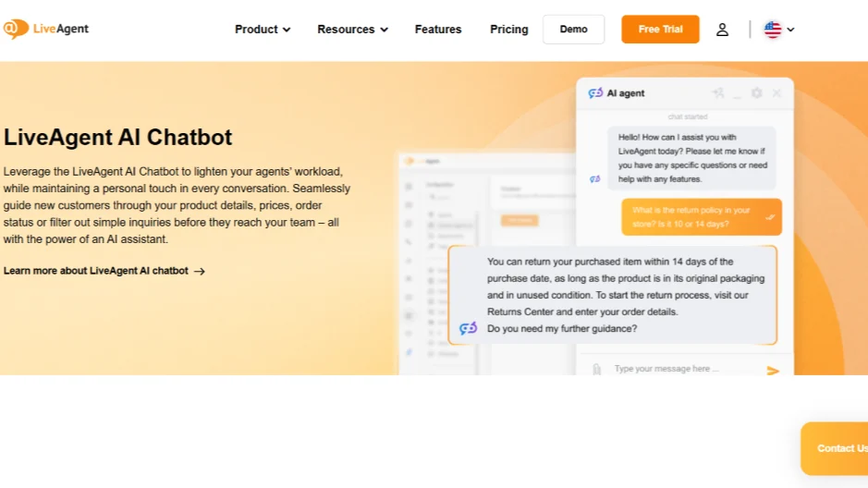
Task: Click the small bot avatar beside the greeting message
Action: (x=595, y=178)
